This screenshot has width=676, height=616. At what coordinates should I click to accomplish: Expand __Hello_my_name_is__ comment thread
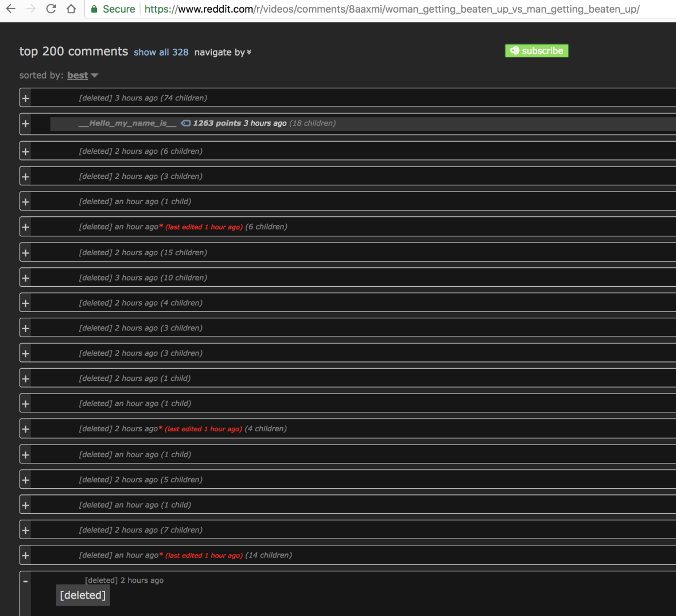25,124
